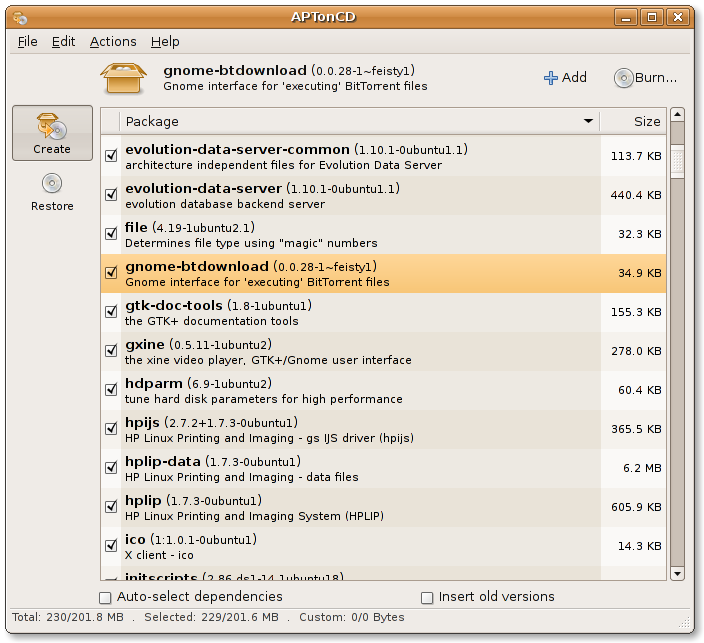Select the evolution-data-server-common row text
The image size is (704, 643).
click(296, 156)
